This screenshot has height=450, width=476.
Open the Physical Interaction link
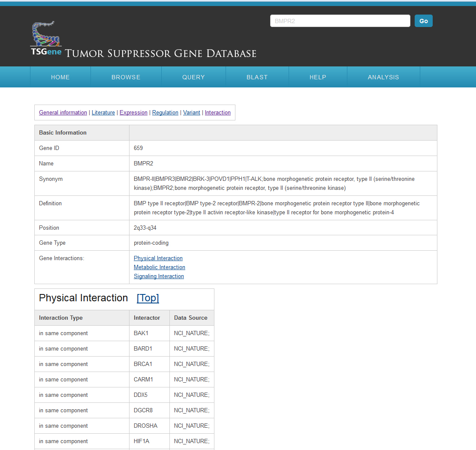[x=158, y=258]
